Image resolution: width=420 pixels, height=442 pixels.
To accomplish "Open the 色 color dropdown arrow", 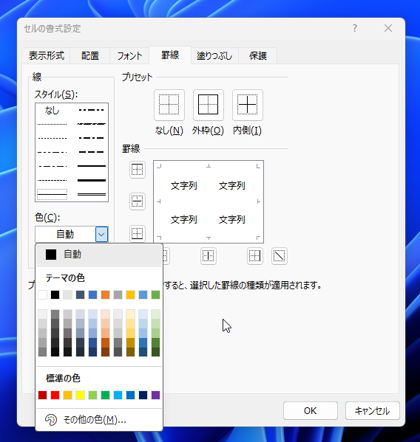I will coord(101,234).
